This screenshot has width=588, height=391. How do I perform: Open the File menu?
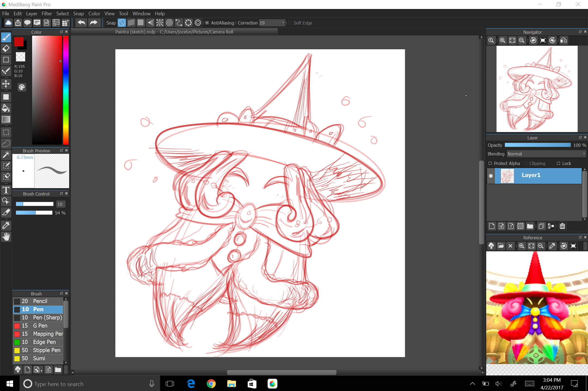(x=6, y=13)
